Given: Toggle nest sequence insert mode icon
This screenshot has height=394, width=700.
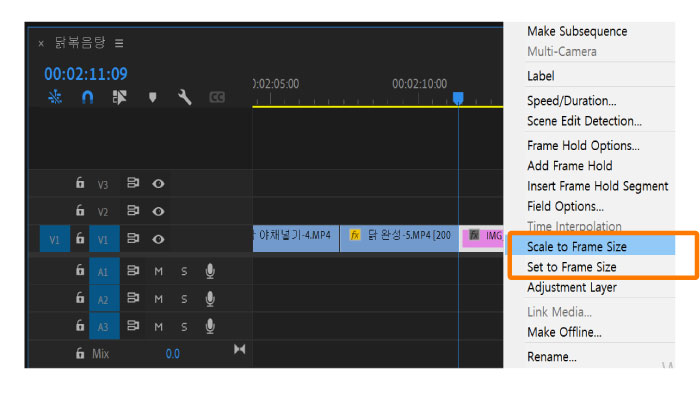Looking at the screenshot, I should 55,97.
